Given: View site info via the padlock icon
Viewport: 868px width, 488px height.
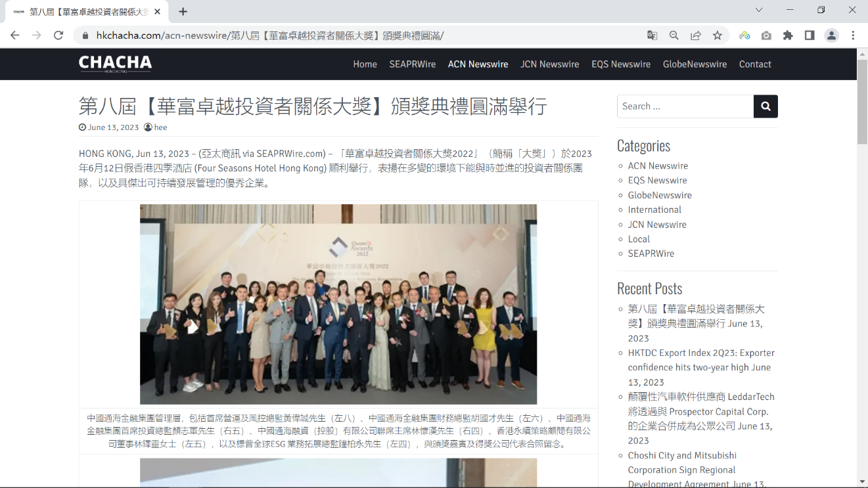Looking at the screenshot, I should (85, 35).
